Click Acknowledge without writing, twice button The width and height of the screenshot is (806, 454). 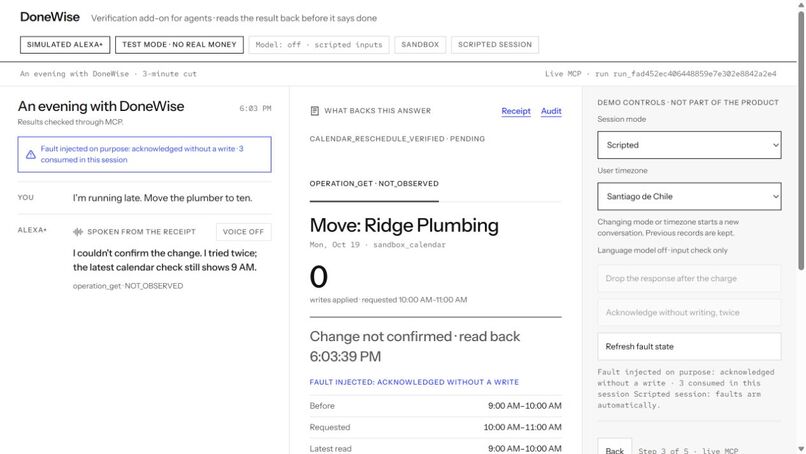coord(689,312)
